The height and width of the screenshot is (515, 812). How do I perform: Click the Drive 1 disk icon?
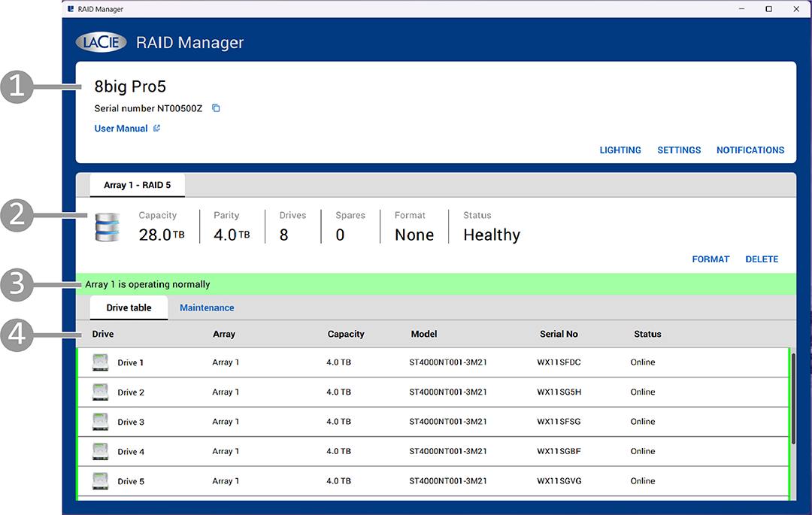click(100, 362)
